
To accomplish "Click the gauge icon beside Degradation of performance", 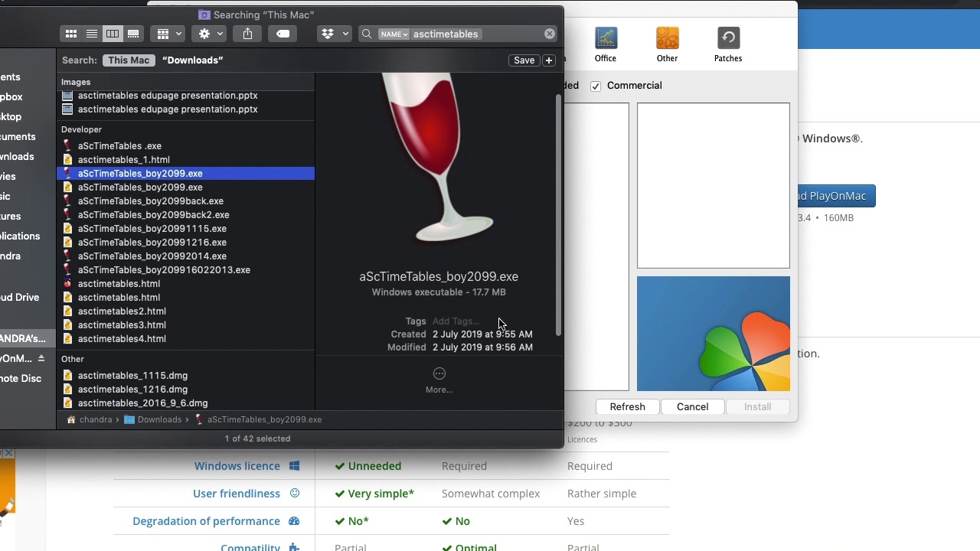I will (294, 521).
